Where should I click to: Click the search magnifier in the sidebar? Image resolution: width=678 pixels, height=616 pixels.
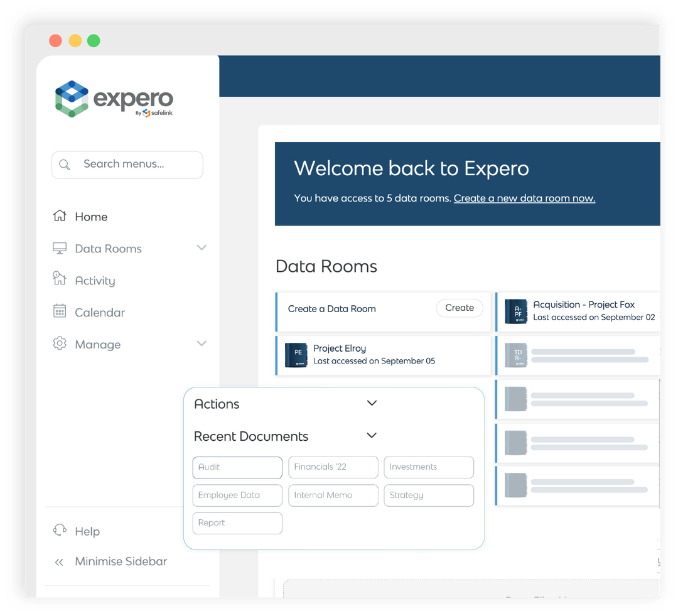[65, 165]
